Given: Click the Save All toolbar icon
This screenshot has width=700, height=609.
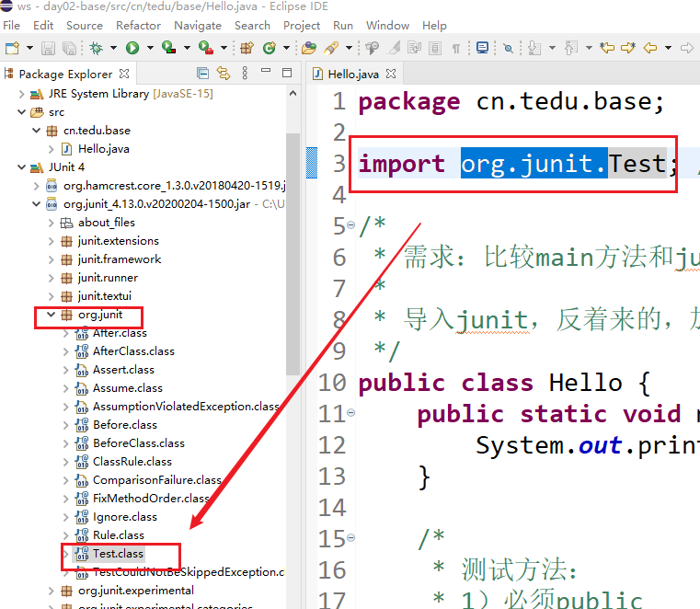Looking at the screenshot, I should pyautogui.click(x=70, y=48).
